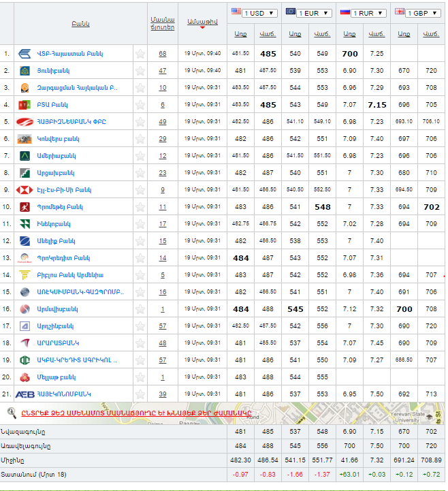The height and width of the screenshot is (491, 448).
Task: Click the BTA Bank logo icon
Action: click(25, 104)
